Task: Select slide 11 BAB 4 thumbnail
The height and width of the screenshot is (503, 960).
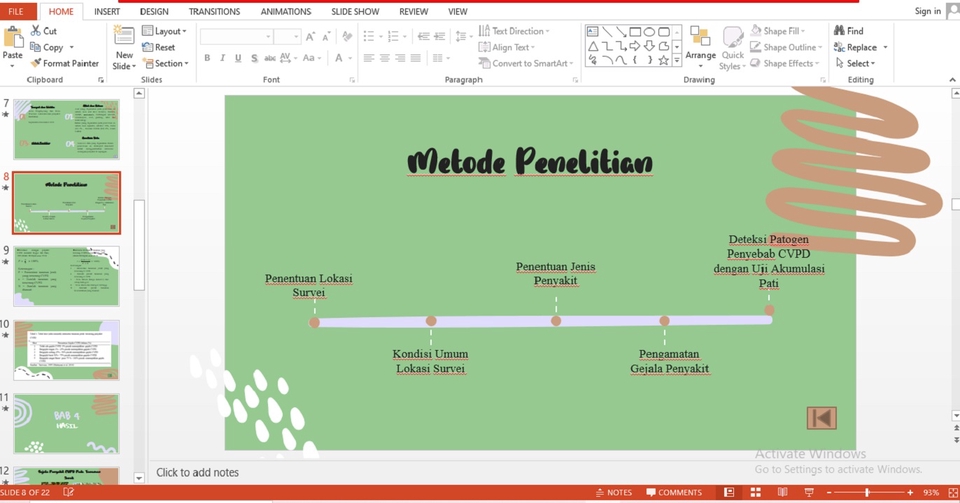Action: point(66,423)
